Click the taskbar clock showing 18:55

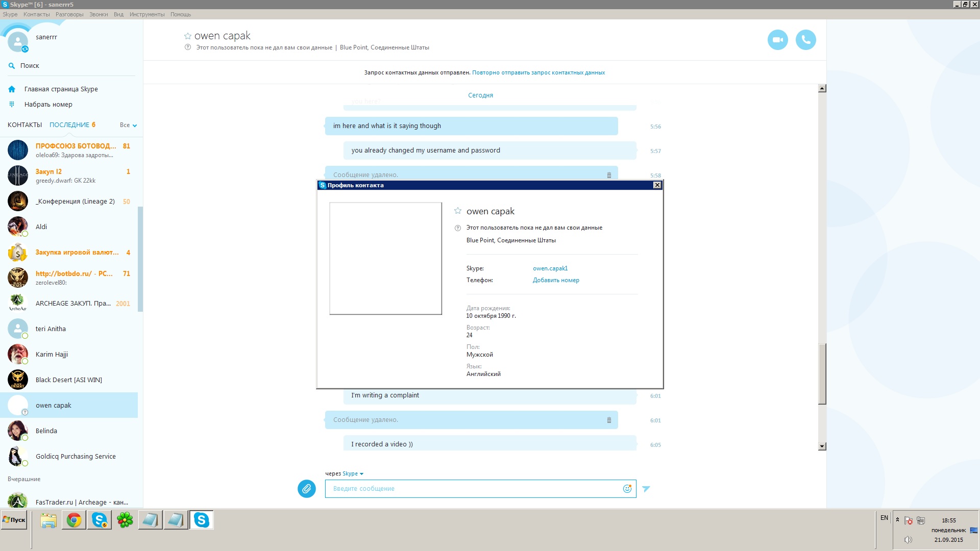(949, 520)
